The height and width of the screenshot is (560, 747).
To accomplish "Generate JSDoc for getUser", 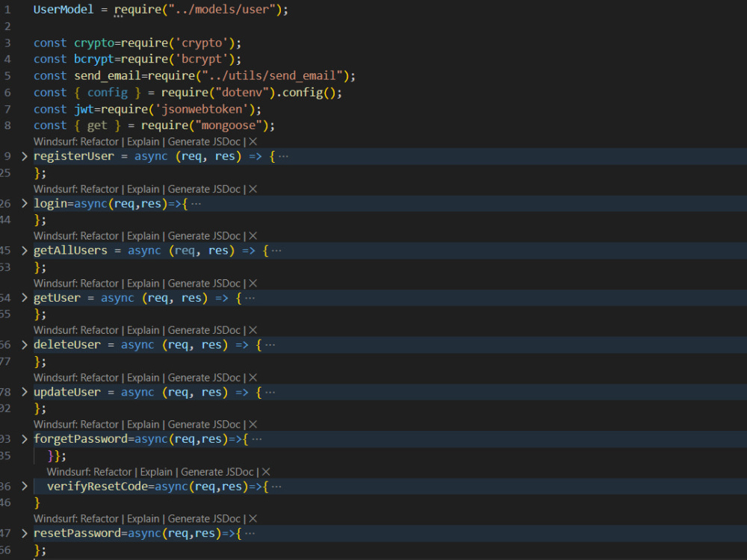I will point(204,283).
